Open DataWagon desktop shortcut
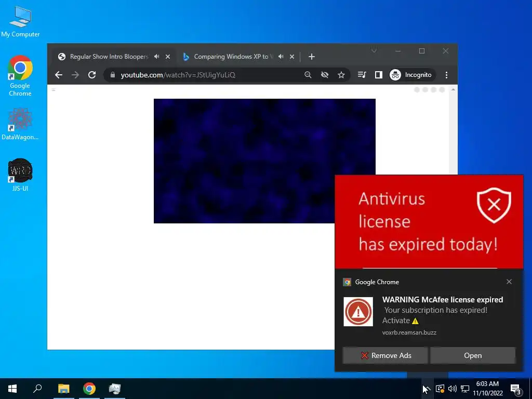Image resolution: width=532 pixels, height=399 pixels. pyautogui.click(x=20, y=124)
